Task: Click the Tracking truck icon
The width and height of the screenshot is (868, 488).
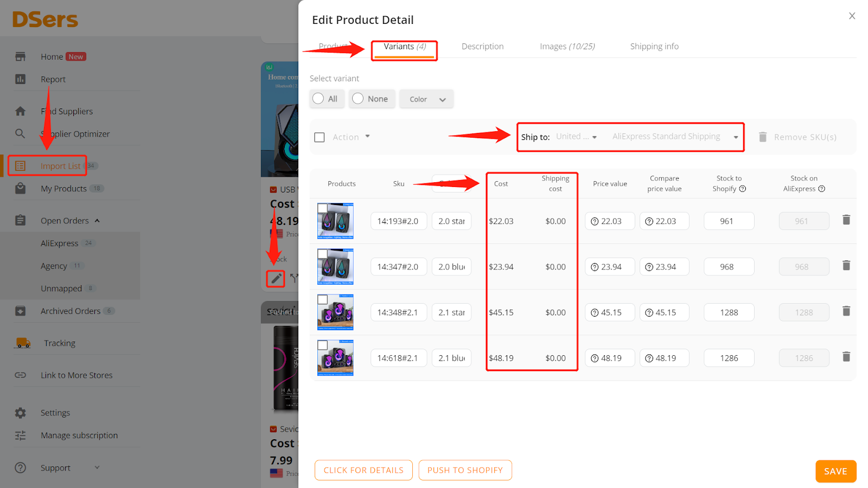Action: (x=23, y=343)
